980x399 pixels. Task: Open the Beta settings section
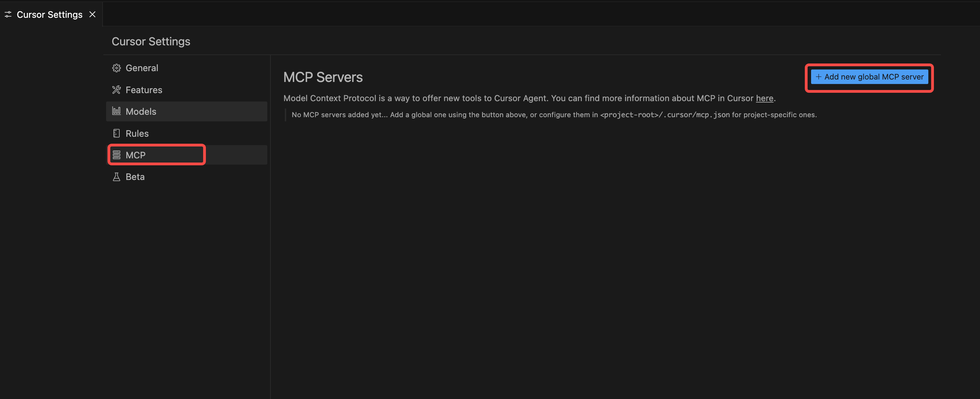[x=135, y=177]
